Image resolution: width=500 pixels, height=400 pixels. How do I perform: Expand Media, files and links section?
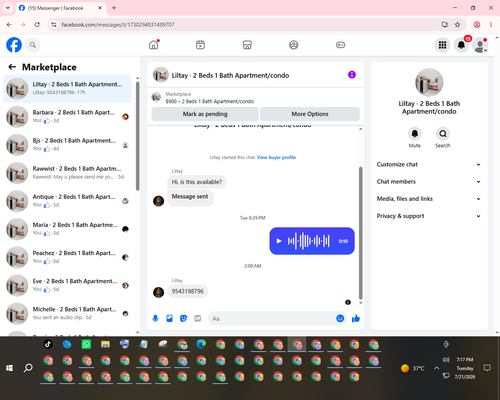pyautogui.click(x=429, y=199)
